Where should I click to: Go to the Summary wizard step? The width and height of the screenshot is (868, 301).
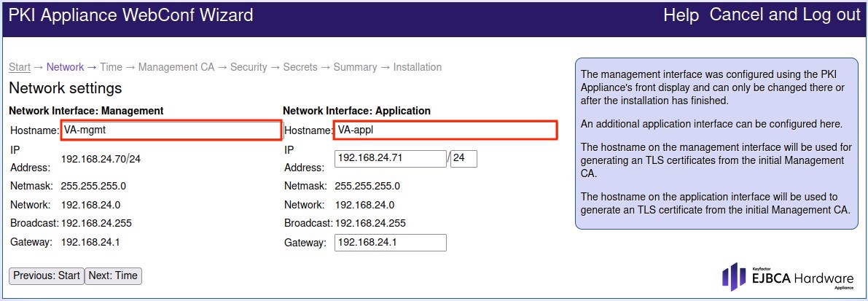click(355, 67)
